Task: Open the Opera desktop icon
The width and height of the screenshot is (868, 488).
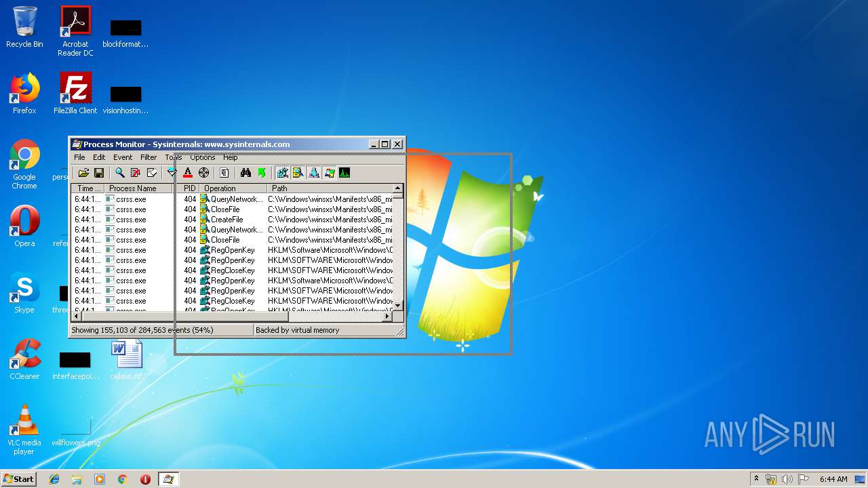Action: [x=24, y=226]
